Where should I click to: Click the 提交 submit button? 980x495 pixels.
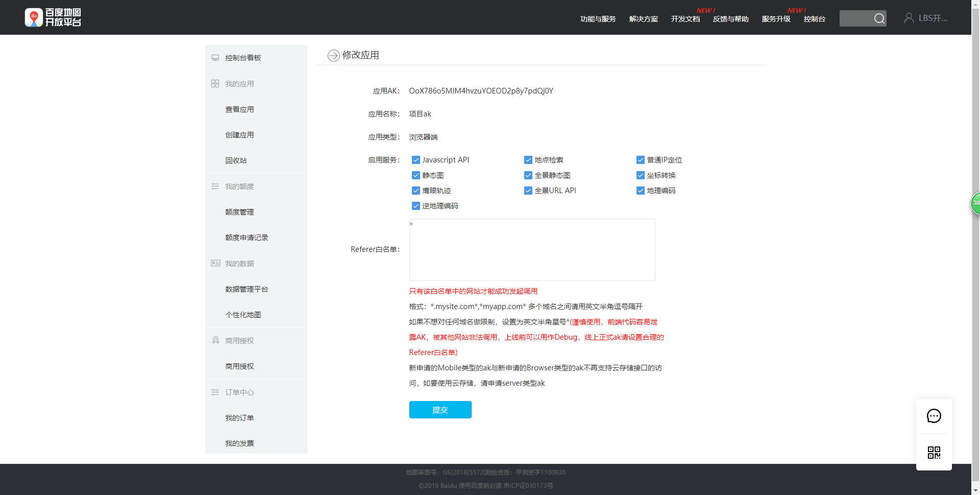coord(440,409)
